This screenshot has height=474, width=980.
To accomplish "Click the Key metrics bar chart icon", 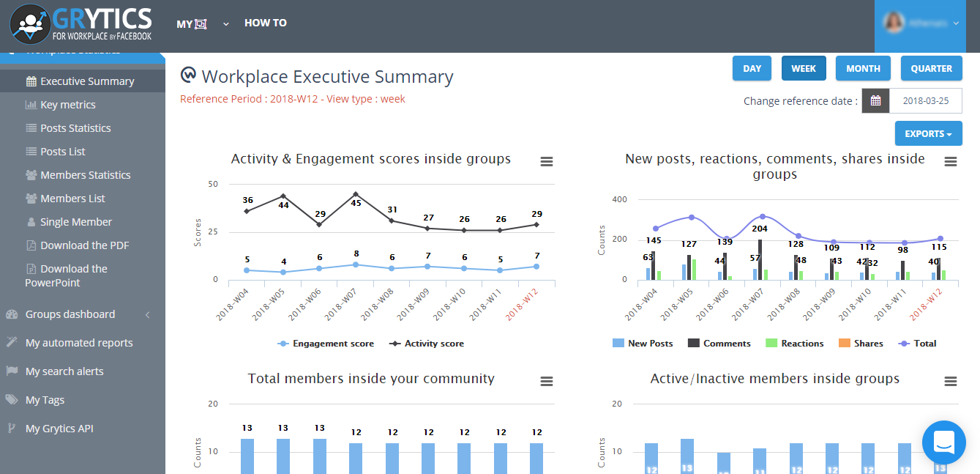I will [x=31, y=105].
